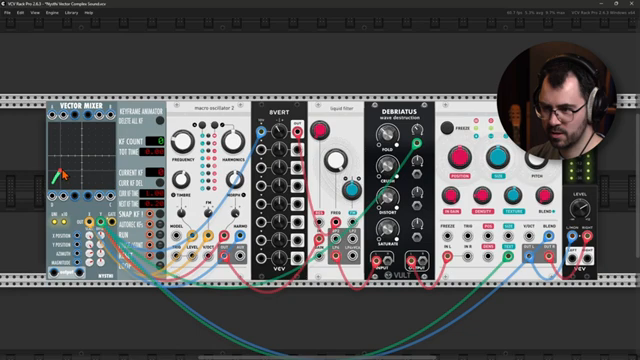Toggle the AUTOREC KFs round button
The height and width of the screenshot is (360, 640).
[x=160, y=224]
